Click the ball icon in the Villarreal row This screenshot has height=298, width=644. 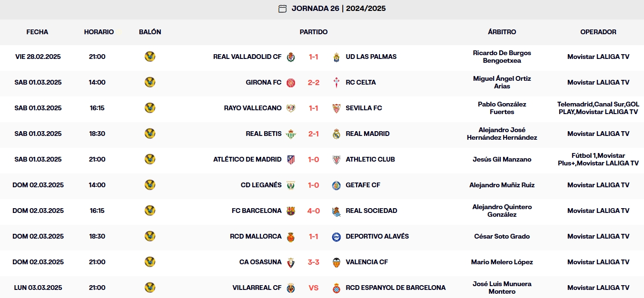150,288
